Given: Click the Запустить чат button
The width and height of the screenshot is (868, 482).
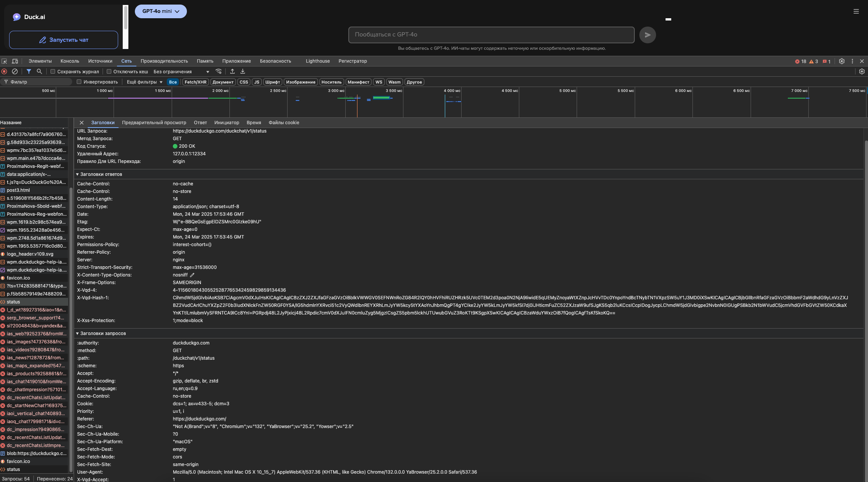Looking at the screenshot, I should tap(63, 40).
